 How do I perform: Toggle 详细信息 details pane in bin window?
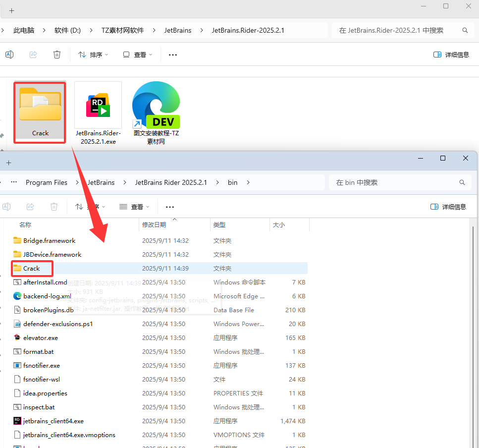point(448,207)
